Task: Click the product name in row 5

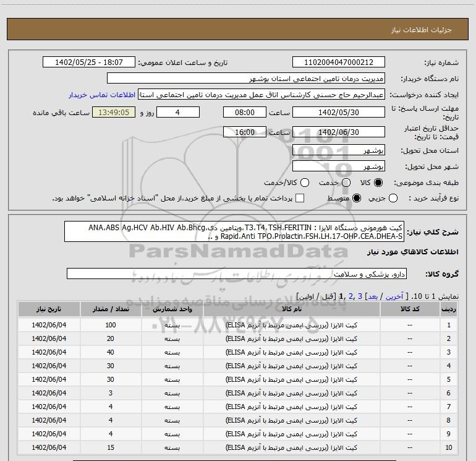Action: coord(291,379)
